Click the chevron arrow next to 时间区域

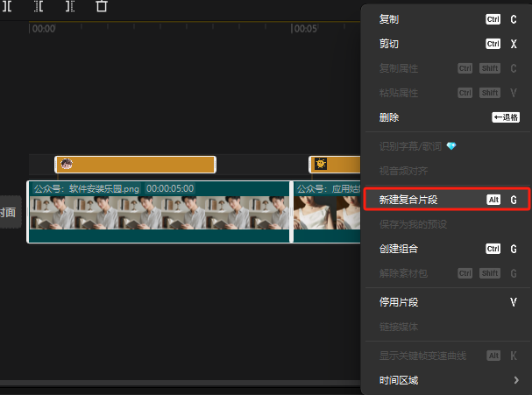tap(516, 380)
